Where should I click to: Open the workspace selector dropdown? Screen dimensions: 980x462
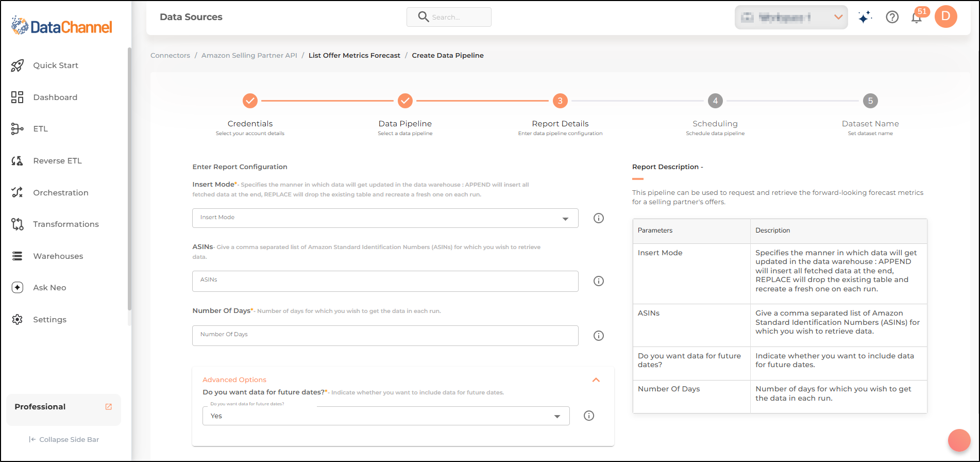point(791,17)
